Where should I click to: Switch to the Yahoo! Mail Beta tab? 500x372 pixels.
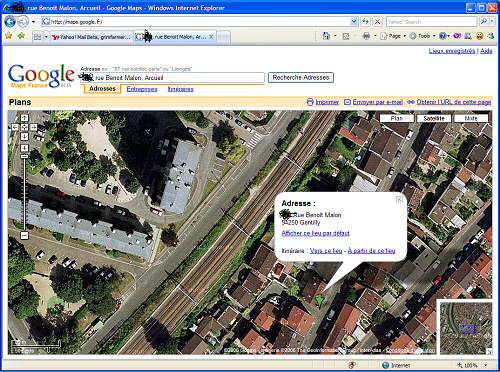92,37
